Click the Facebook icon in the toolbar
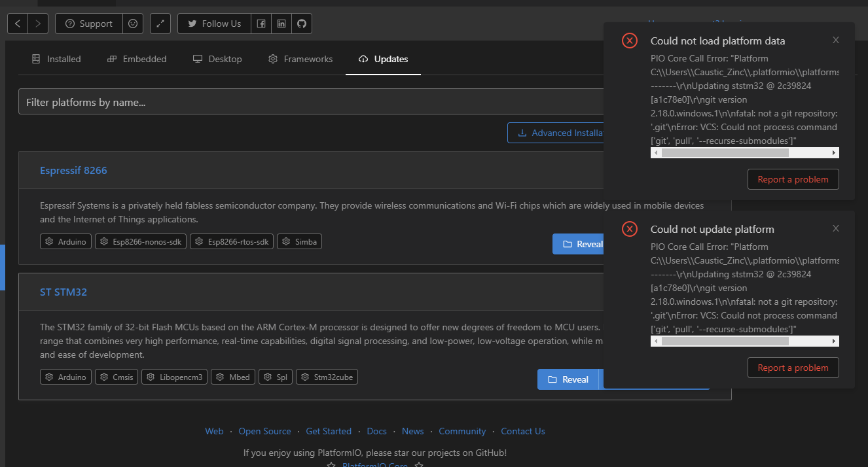Screen dimensions: 868x467 261,24
